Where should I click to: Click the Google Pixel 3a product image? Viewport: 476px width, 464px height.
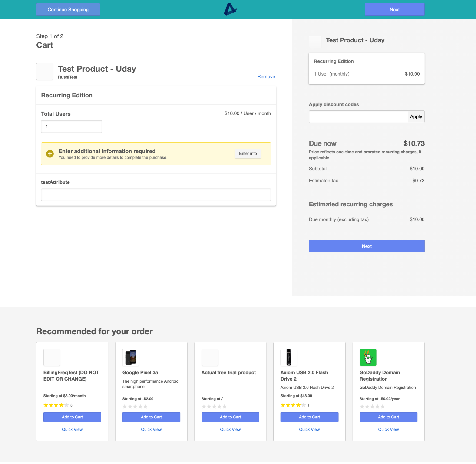coord(131,358)
